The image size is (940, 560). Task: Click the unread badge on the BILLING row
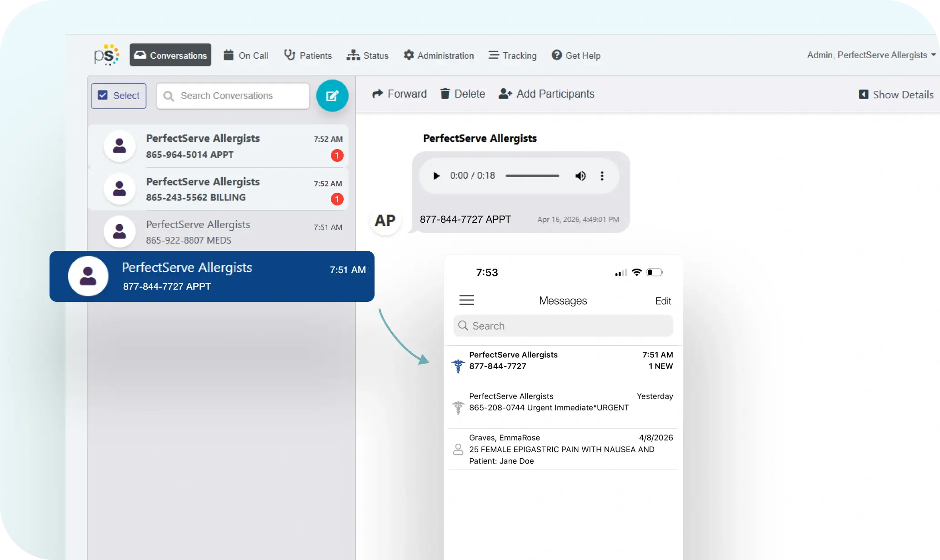coord(337,199)
